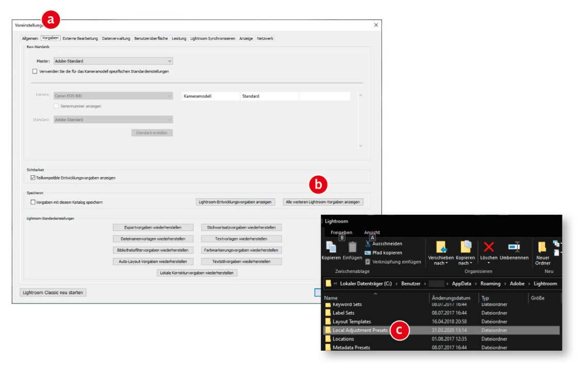Toggle camera-specific Standardeinstellungen checkbox
Viewport: 588px width, 371px height.
(35, 71)
